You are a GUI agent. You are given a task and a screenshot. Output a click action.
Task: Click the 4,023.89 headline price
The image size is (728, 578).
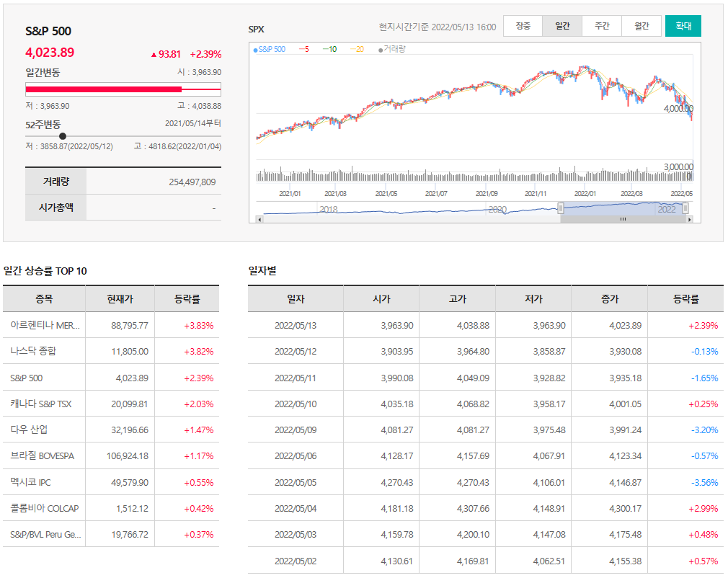[50, 53]
